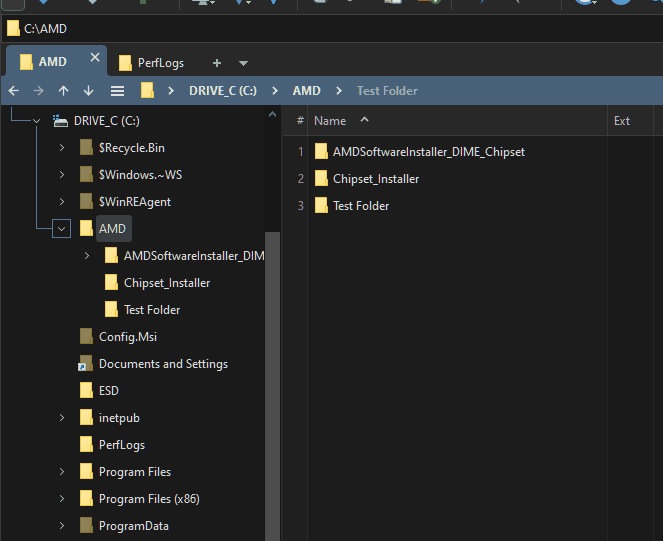Image resolution: width=663 pixels, height=541 pixels.
Task: Open the hamburger menu in breadcrumb bar
Action: click(117, 91)
